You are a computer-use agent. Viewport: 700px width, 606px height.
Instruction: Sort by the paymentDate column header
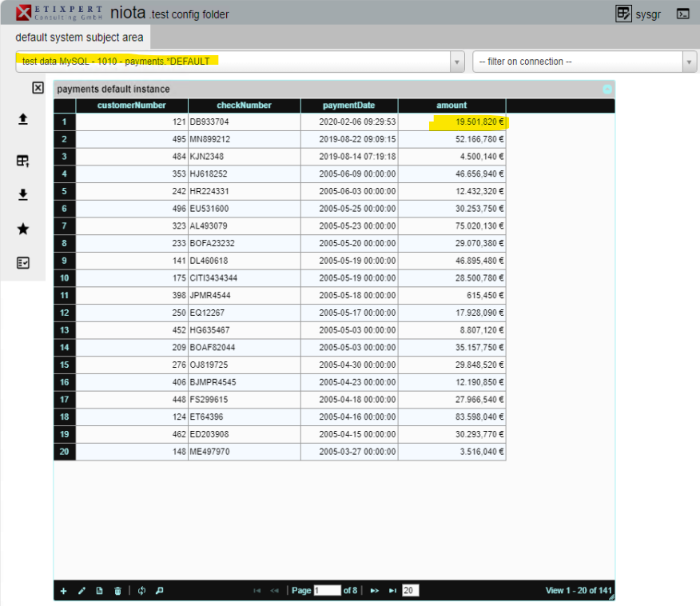(348, 106)
